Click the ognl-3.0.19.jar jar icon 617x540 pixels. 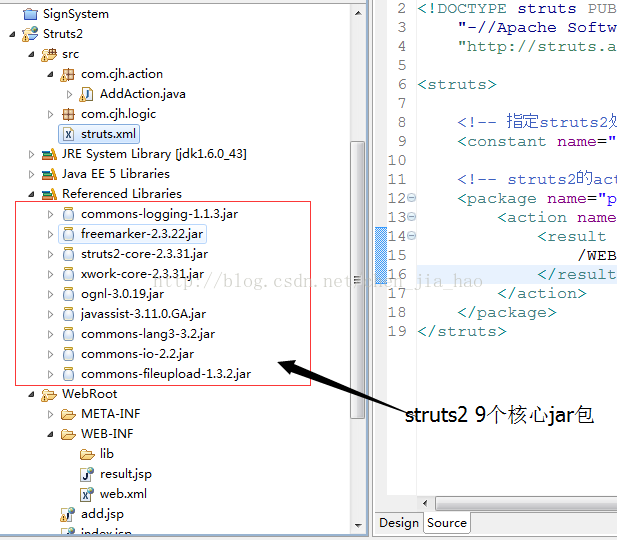pyautogui.click(x=68, y=294)
